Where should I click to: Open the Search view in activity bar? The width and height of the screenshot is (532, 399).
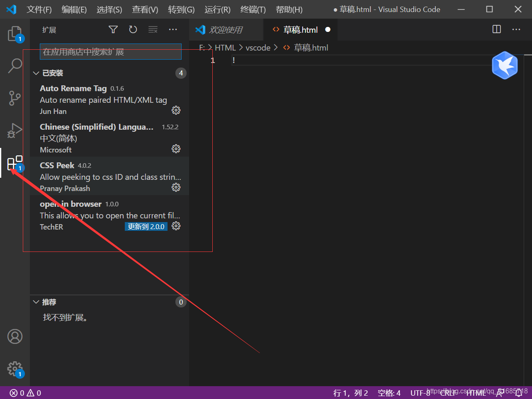click(x=15, y=65)
